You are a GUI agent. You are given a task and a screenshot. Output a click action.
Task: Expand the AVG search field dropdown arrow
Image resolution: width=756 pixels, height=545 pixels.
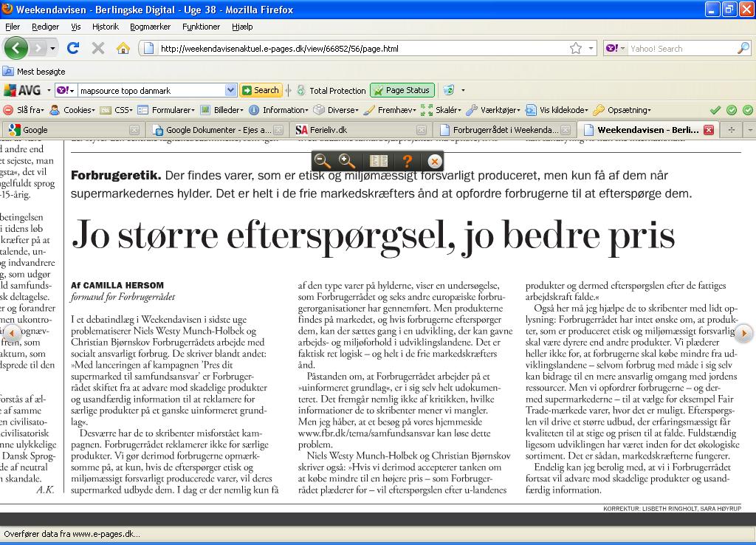coord(230,90)
